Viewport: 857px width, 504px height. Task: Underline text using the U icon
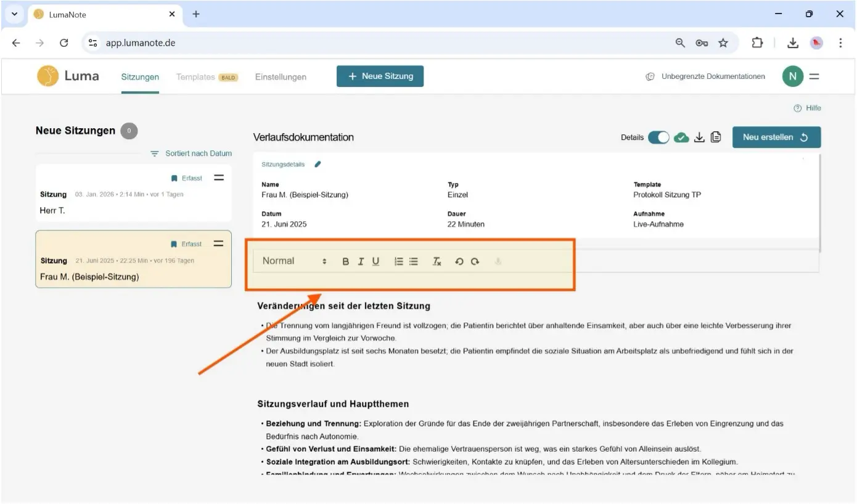coord(375,261)
